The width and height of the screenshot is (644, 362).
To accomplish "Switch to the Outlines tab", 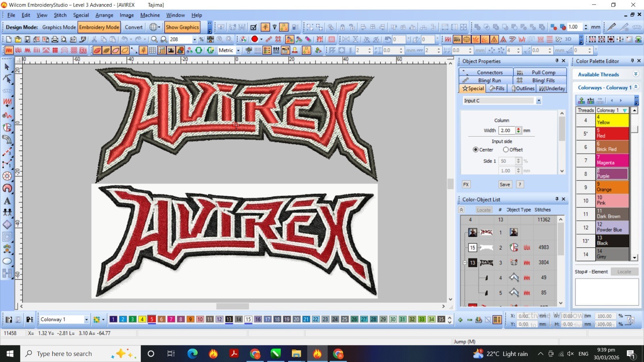I will click(x=523, y=88).
